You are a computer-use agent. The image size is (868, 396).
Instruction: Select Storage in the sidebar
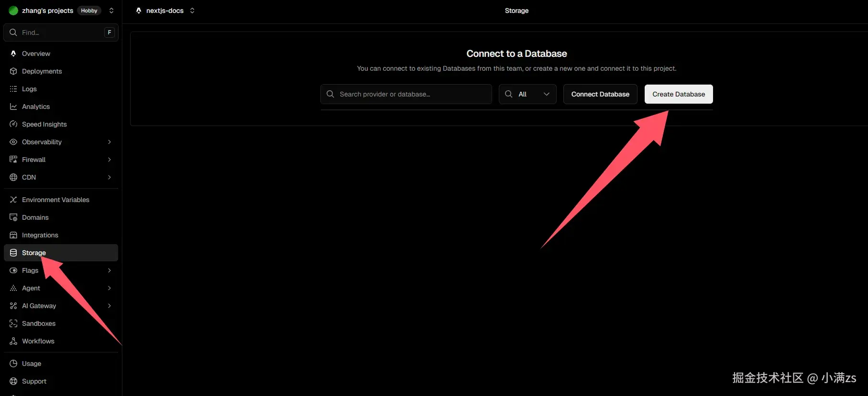click(61, 253)
